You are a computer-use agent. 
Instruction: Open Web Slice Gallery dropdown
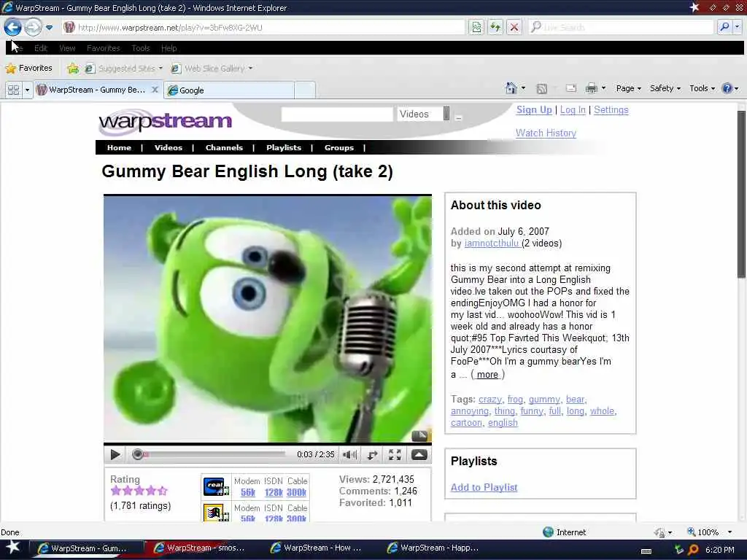(x=212, y=69)
